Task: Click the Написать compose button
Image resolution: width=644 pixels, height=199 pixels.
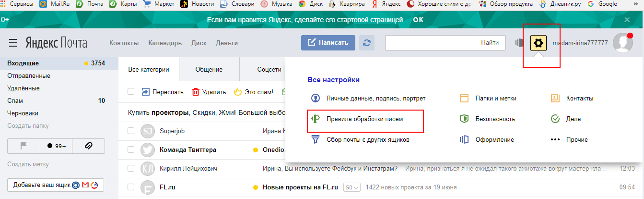Action: [x=328, y=43]
